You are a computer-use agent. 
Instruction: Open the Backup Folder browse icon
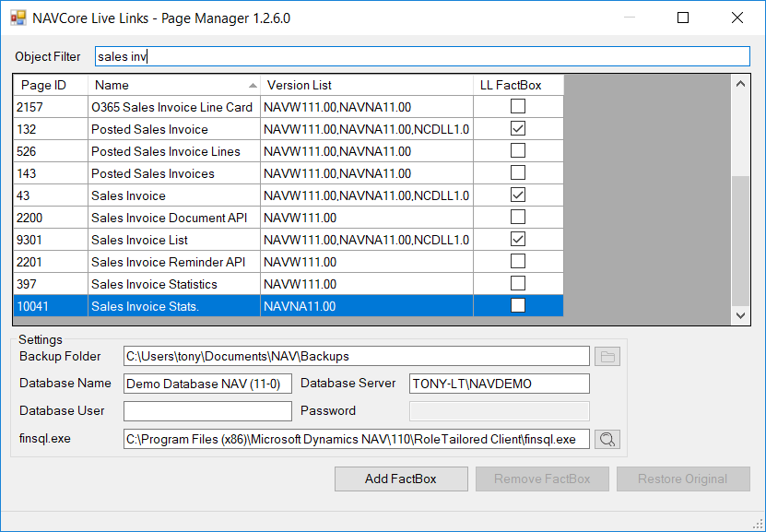point(607,355)
